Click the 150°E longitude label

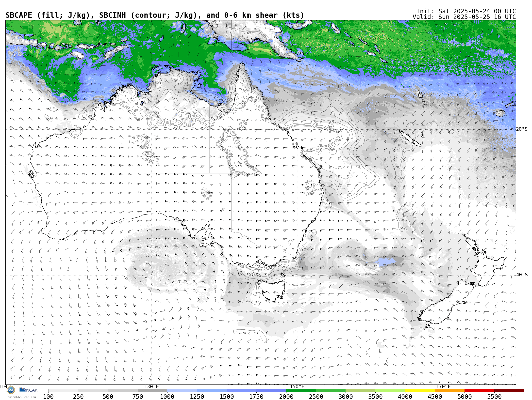[x=297, y=386]
